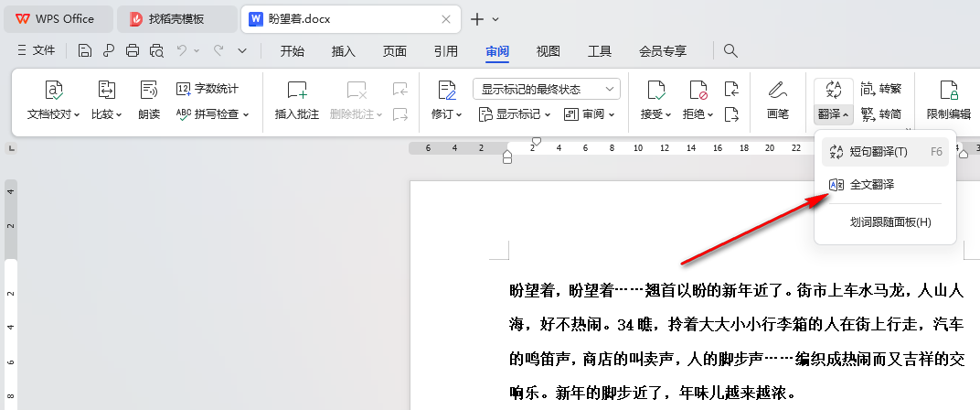Screen dimensions: 980x410
Task: Click the previous comment icon
Action: (x=400, y=90)
